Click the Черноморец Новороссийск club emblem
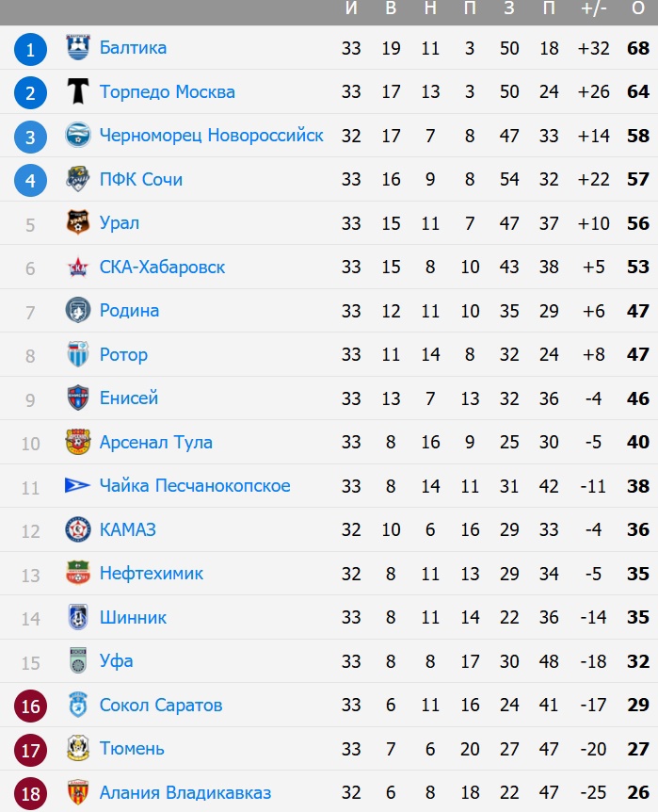This screenshot has height=812, width=658. [x=77, y=136]
